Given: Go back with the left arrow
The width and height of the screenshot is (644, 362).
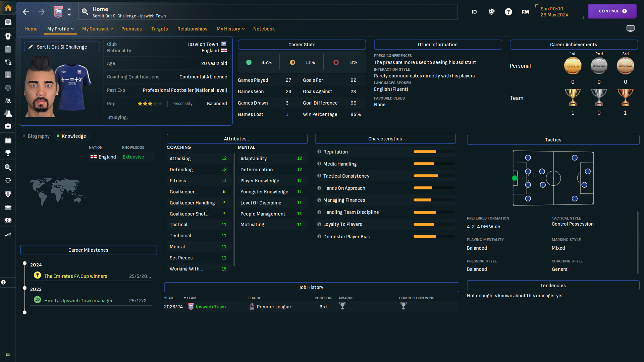Looking at the screenshot, I should (26, 12).
